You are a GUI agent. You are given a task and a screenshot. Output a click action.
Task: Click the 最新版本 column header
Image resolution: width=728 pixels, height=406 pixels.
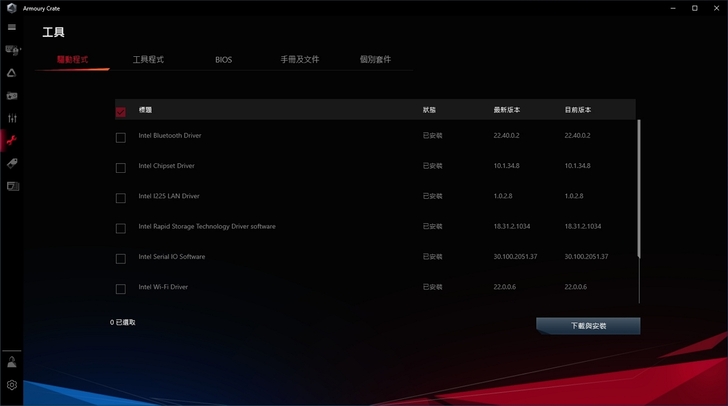(507, 110)
